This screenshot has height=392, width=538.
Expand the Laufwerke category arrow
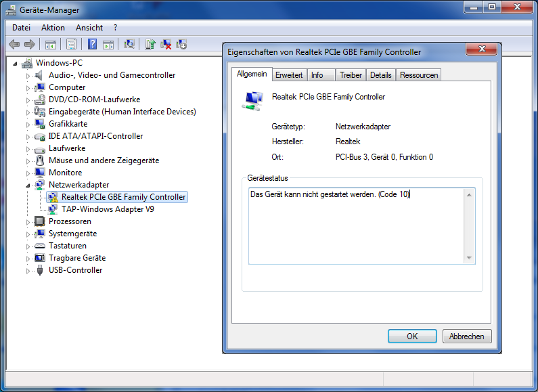(28, 149)
